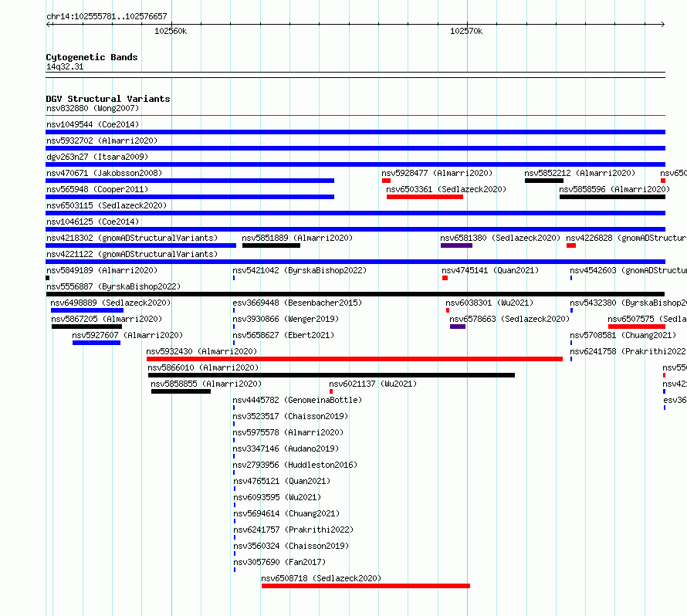Click the nsv565948 (Cooper2011) label
687x616 pixels.
tap(97, 189)
